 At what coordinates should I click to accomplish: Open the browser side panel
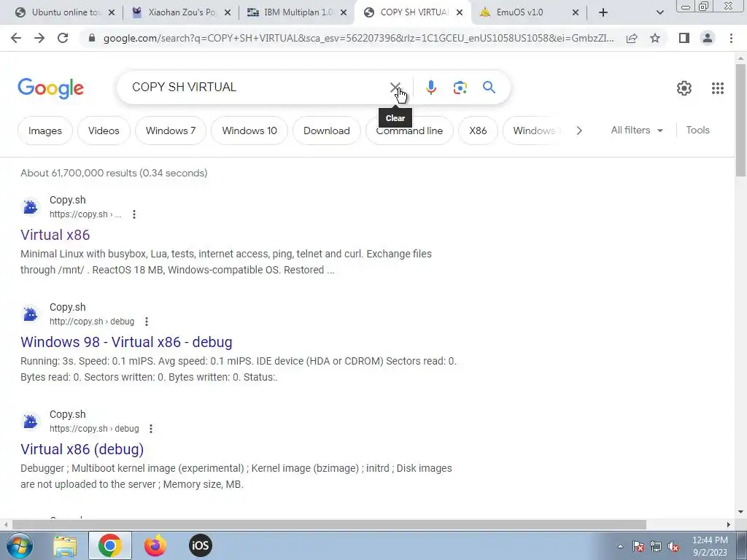tap(684, 38)
